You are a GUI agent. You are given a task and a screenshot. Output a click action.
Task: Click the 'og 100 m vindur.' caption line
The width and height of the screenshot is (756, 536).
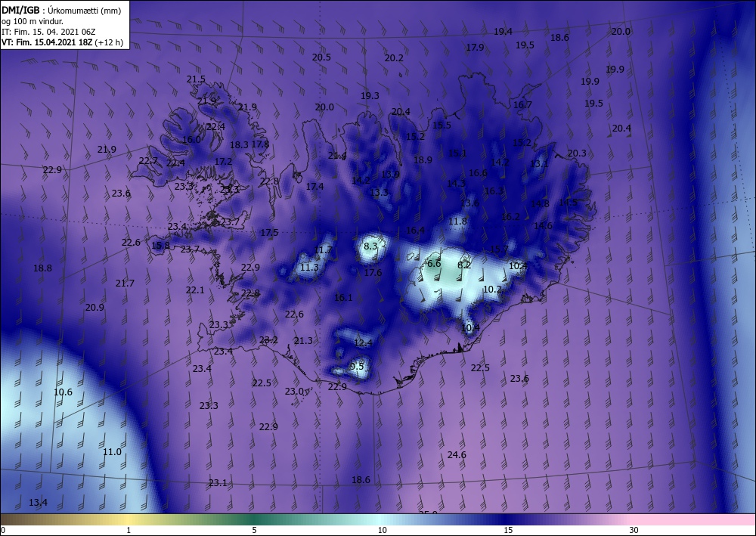pyautogui.click(x=33, y=21)
